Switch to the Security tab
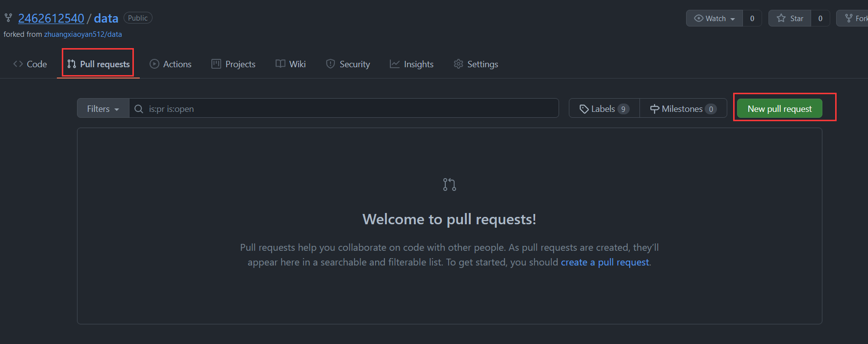This screenshot has height=344, width=868. tap(348, 64)
